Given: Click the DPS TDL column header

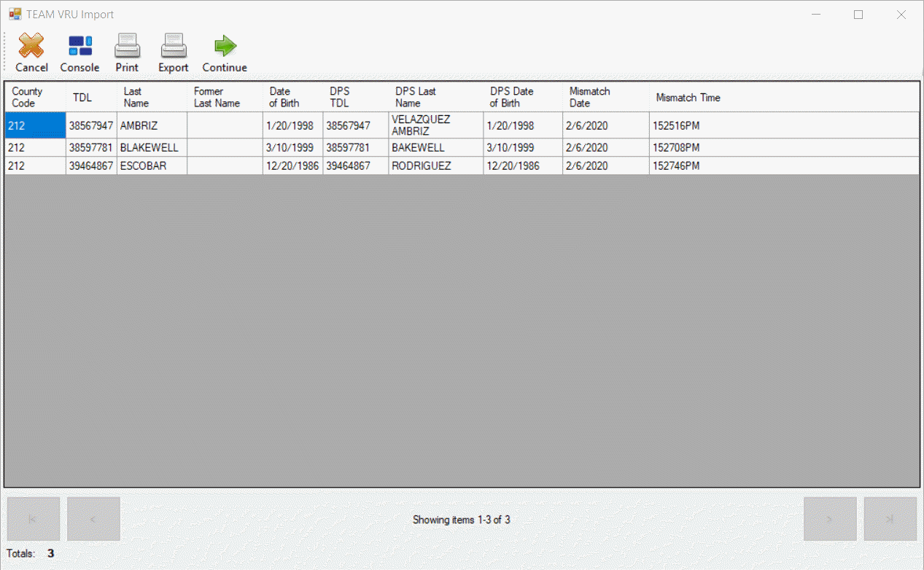Looking at the screenshot, I should click(356, 97).
